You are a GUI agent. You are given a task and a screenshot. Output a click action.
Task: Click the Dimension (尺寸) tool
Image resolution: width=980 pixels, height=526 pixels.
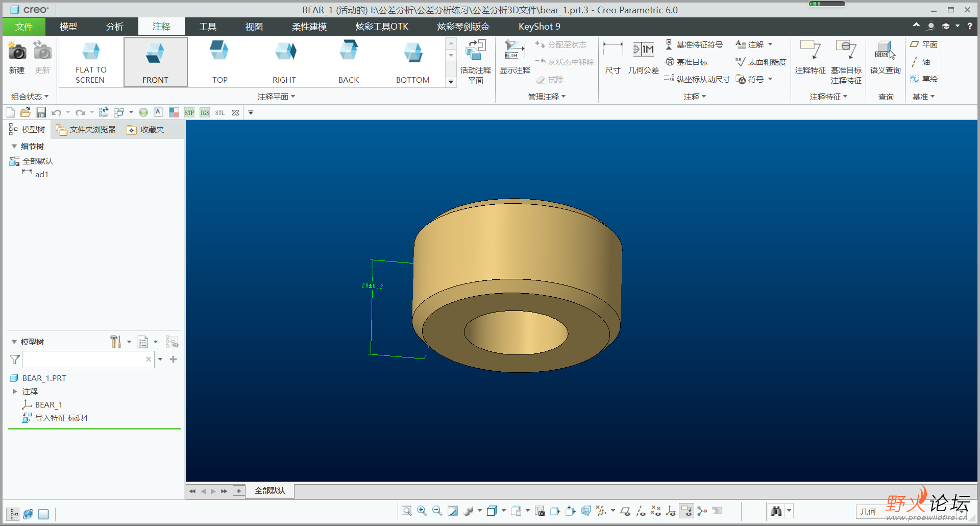coord(612,57)
